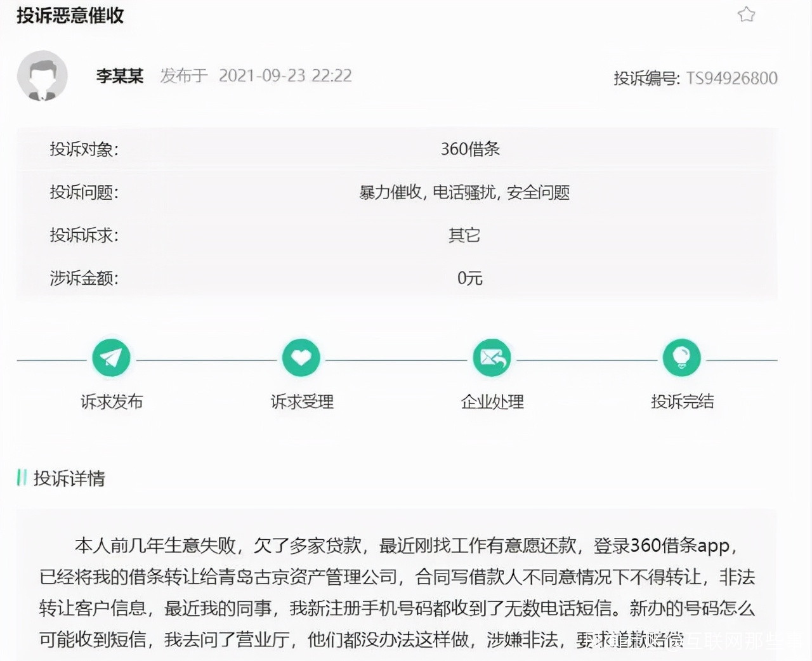Open the user avatar of 李某某
This screenshot has height=661, width=812.
[43, 76]
